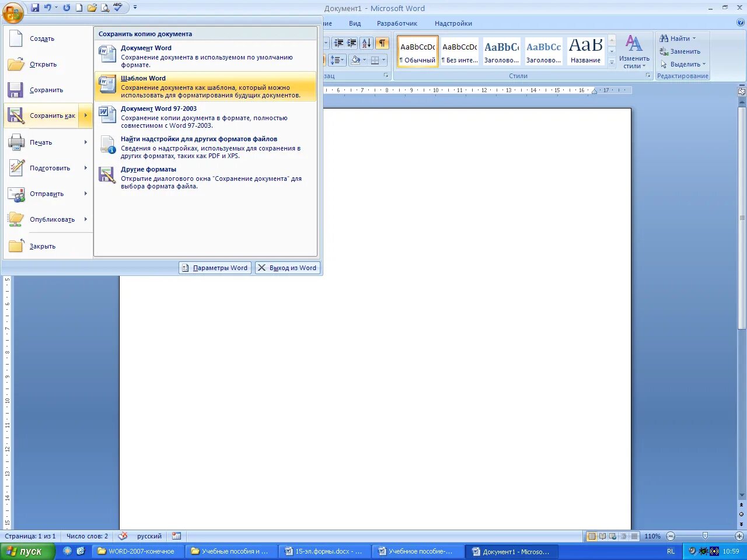Expand the Печать submenu arrow
The image size is (747, 560).
click(85, 142)
